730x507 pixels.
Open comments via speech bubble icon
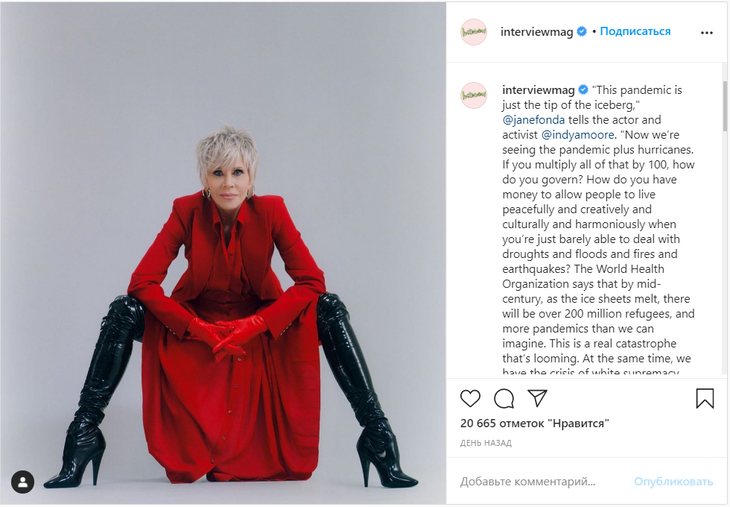click(x=504, y=399)
